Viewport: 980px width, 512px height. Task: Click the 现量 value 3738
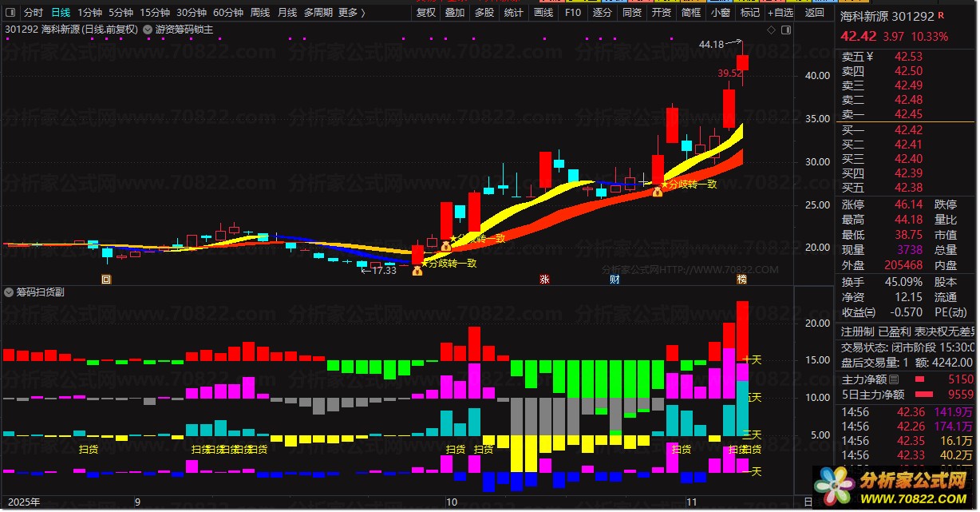[x=911, y=250]
